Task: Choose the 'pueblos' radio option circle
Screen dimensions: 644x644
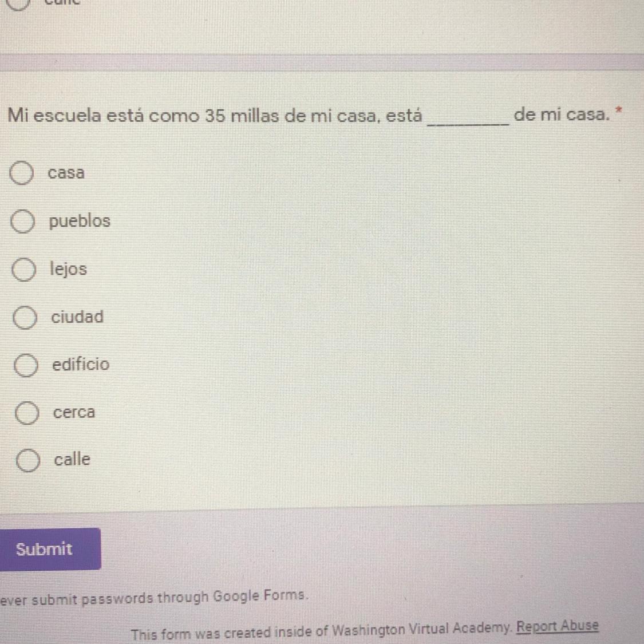Action: click(23, 222)
